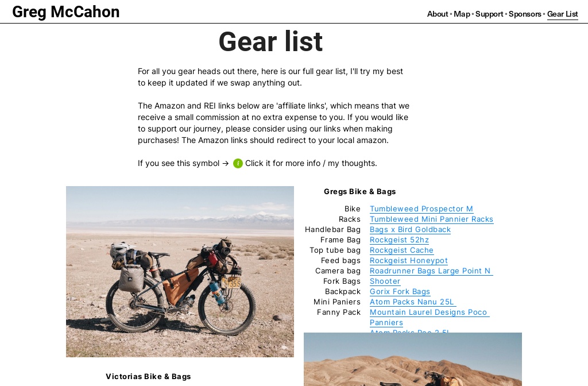Navigate to the About page
The height and width of the screenshot is (386, 588).
pos(437,14)
